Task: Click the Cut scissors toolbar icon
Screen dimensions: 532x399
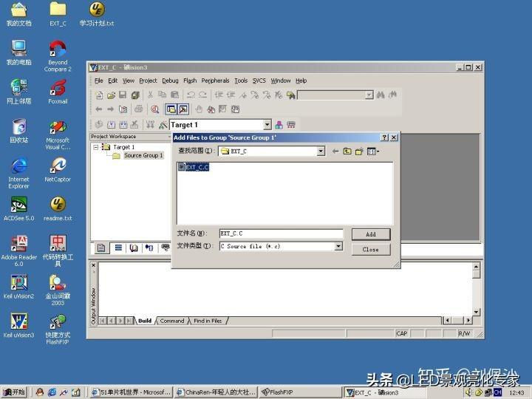Action: click(x=150, y=95)
